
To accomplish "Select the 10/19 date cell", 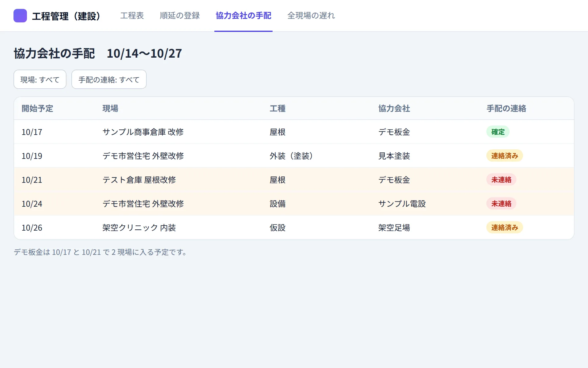I will pos(32,156).
